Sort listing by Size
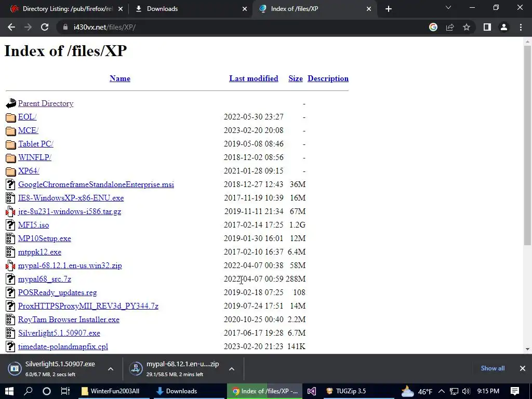The height and width of the screenshot is (399, 532). point(296,79)
